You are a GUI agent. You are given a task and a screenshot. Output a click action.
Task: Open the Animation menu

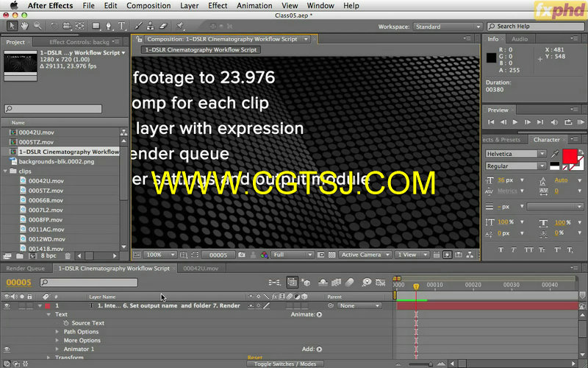[x=254, y=6]
